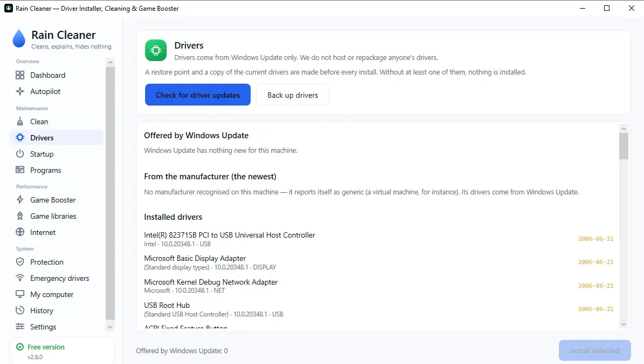The width and height of the screenshot is (644, 364).
Task: Open the Internet section
Action: (x=57, y=232)
